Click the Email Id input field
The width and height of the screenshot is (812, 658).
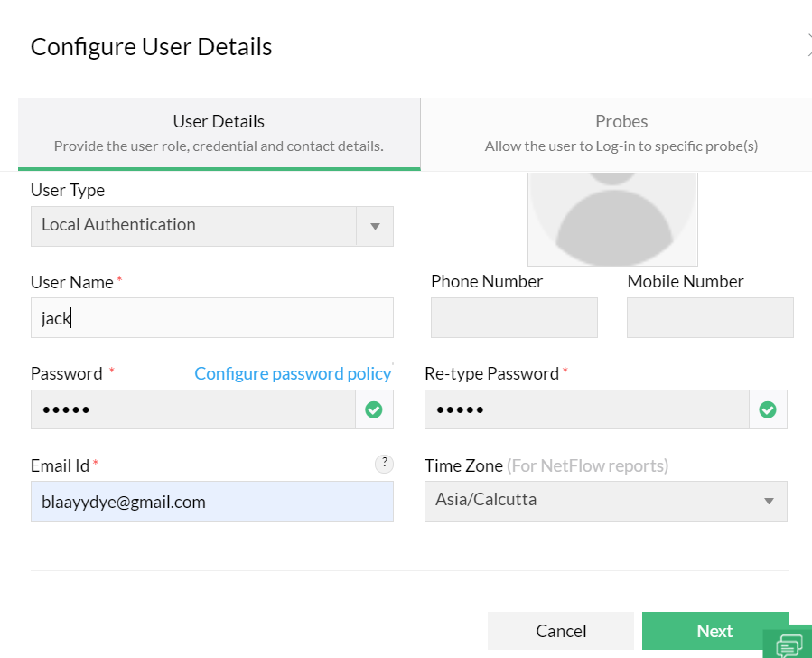212,502
